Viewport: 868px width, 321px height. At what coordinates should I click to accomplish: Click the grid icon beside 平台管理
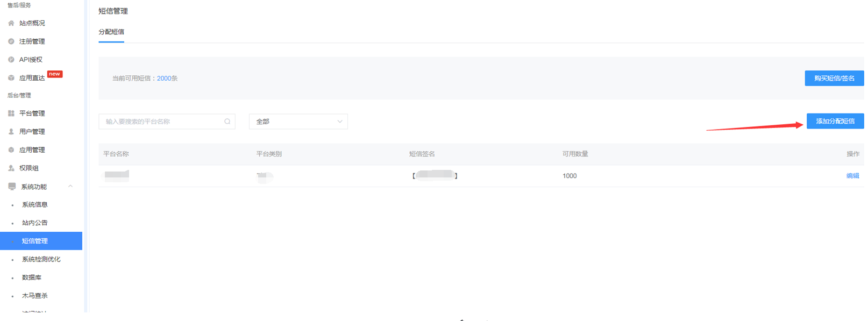(11, 113)
